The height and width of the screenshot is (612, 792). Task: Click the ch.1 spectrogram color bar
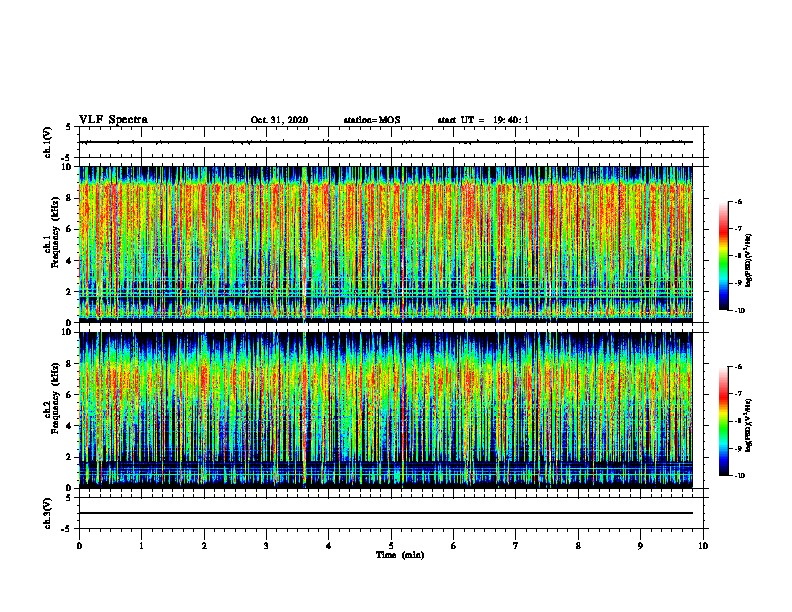click(x=723, y=256)
